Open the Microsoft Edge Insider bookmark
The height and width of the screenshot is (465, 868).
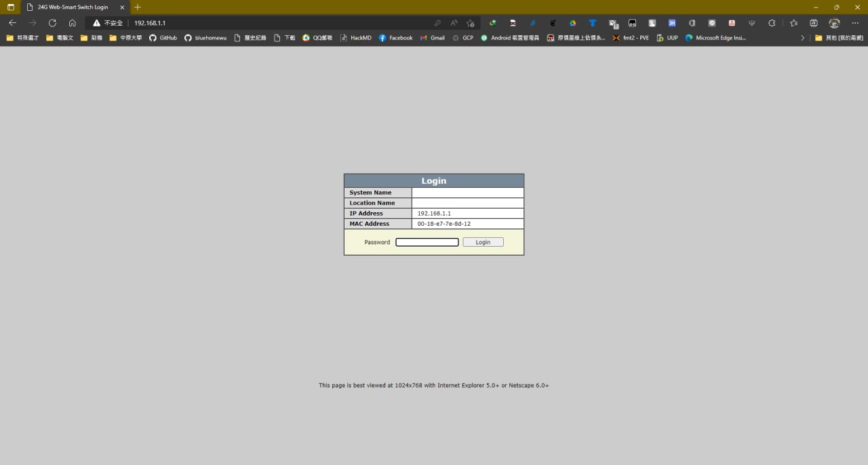[x=715, y=38]
